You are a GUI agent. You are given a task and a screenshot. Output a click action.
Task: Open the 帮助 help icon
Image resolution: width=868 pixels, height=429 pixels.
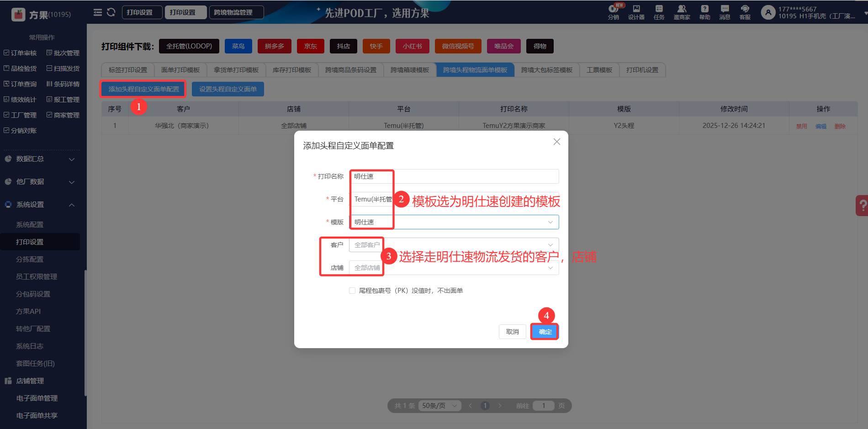[x=705, y=12]
